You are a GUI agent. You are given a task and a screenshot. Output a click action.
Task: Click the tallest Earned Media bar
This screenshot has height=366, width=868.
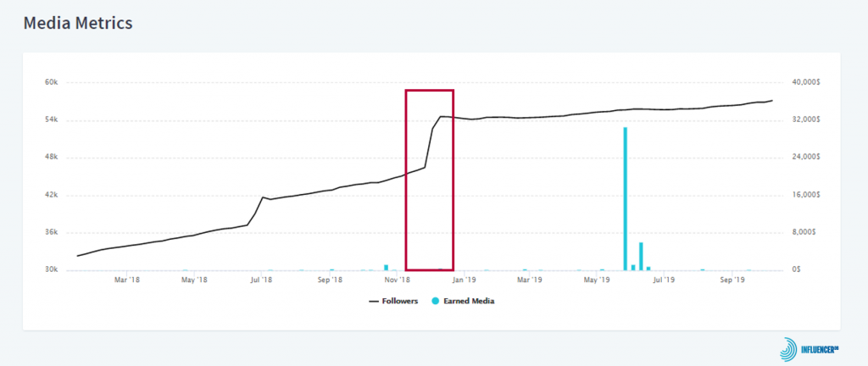coord(625,199)
